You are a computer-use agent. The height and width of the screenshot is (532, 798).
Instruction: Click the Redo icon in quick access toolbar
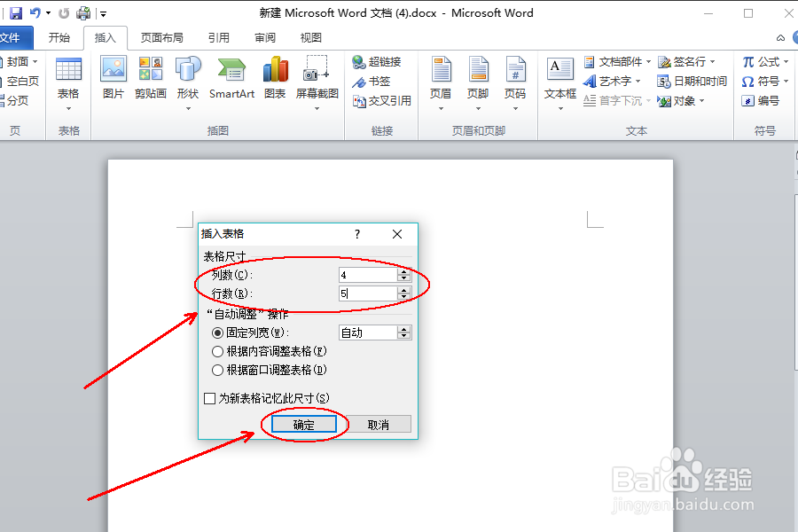pyautogui.click(x=64, y=13)
